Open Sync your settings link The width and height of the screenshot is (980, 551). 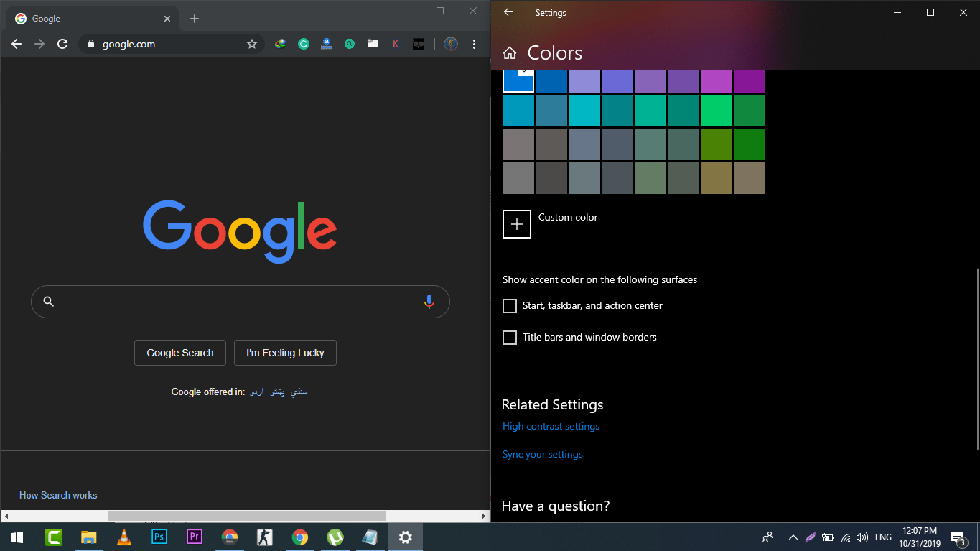point(543,454)
